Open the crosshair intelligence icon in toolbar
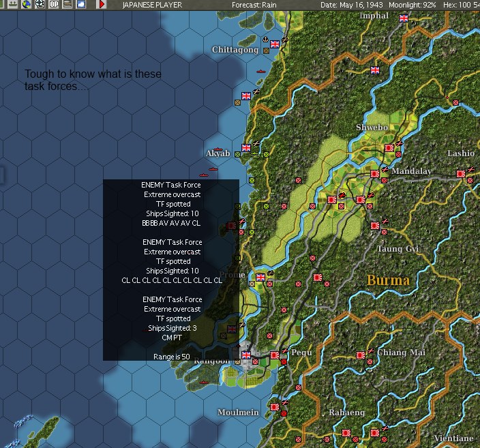This screenshot has width=480, height=448. pyautogui.click(x=40, y=4)
